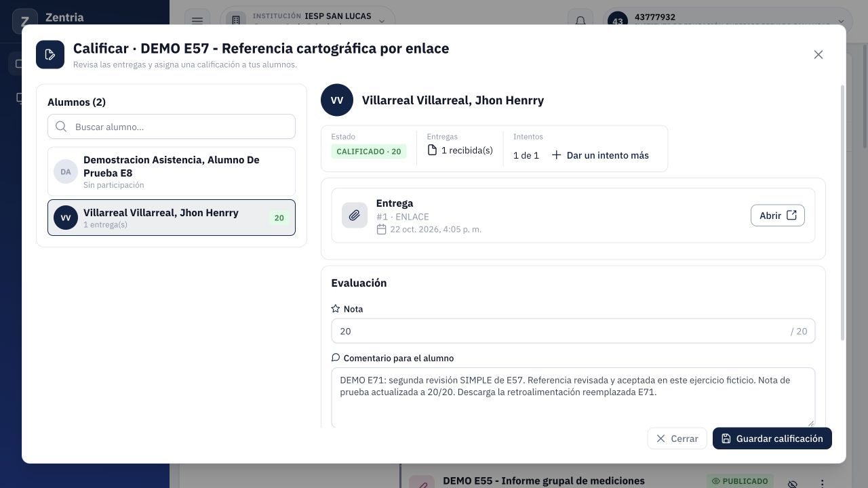
Task: Expand the 43777932 user account dropdown chevron
Action: pos(842,21)
